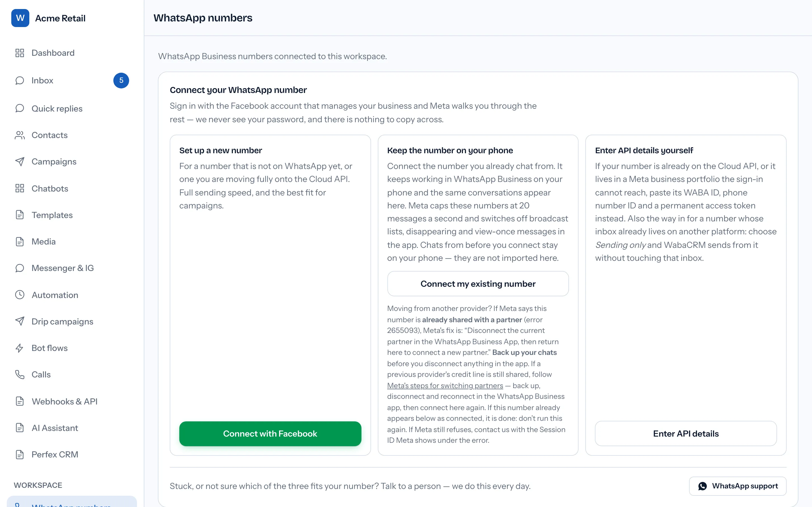
Task: Click the Campaigns paper plane icon
Action: [x=20, y=162]
